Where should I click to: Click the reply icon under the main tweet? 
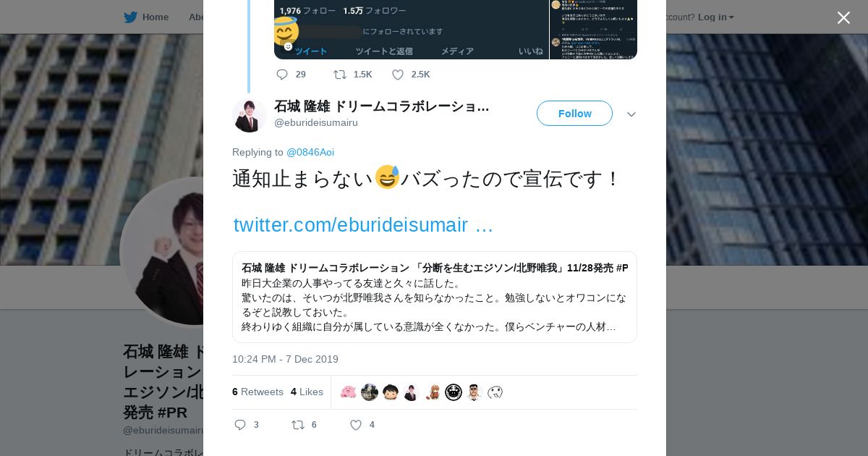pos(240,425)
